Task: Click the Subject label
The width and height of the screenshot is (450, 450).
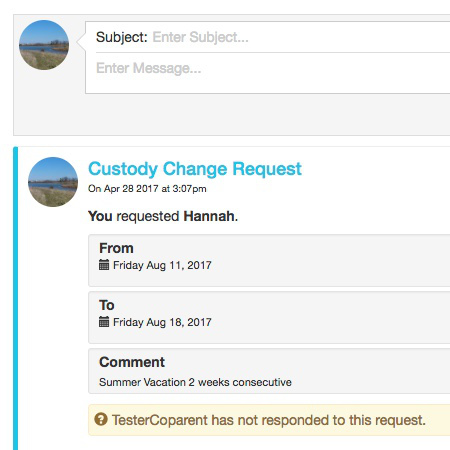Action: pos(122,37)
